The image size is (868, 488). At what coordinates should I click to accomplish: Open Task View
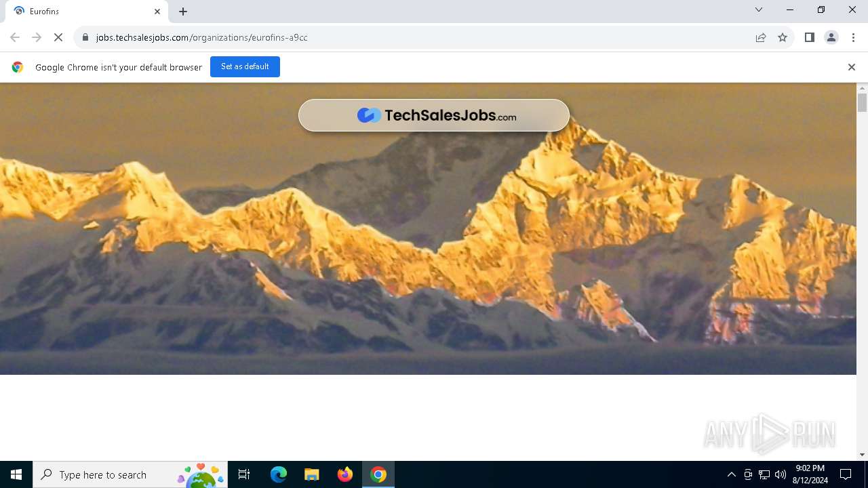pyautogui.click(x=244, y=474)
